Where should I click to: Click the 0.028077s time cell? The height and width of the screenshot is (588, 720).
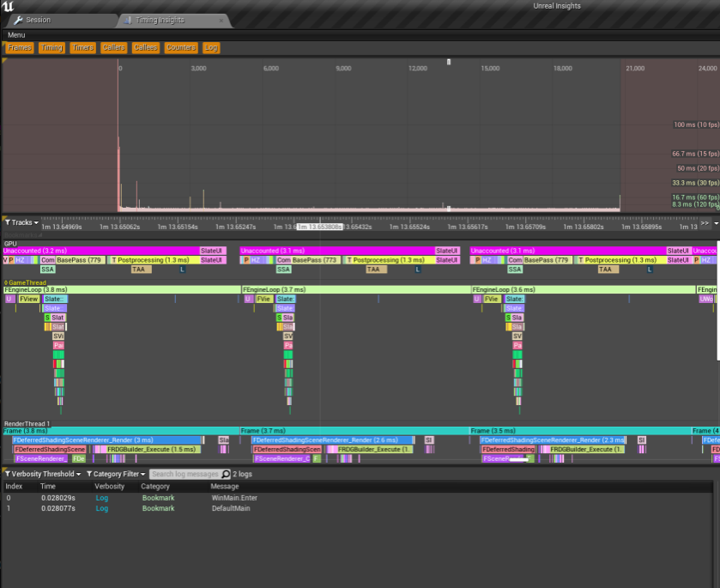click(58, 508)
